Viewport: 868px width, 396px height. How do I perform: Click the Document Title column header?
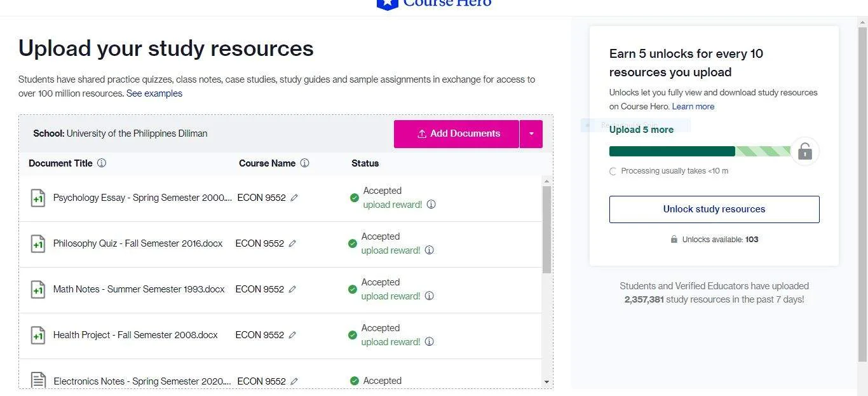[x=60, y=163]
